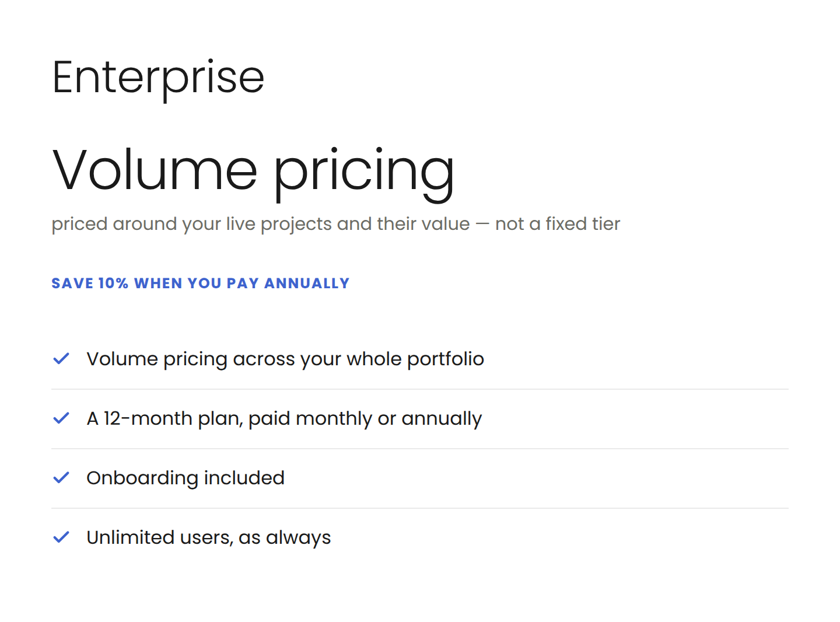The width and height of the screenshot is (840, 622).
Task: Click 'SAVE 10%' at start of blue banner
Action: pos(90,284)
